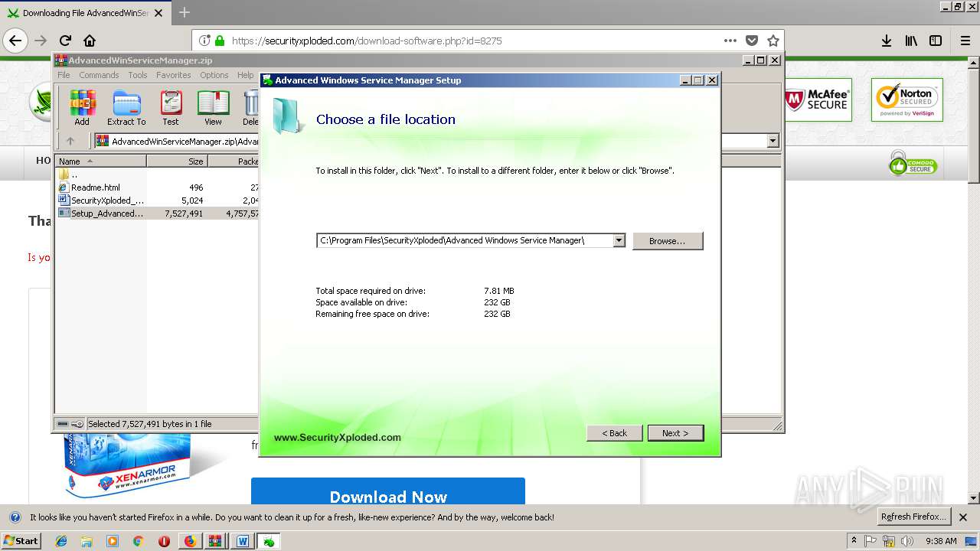Show hidden tray icons arrow
The image size is (980, 551).
(854, 541)
